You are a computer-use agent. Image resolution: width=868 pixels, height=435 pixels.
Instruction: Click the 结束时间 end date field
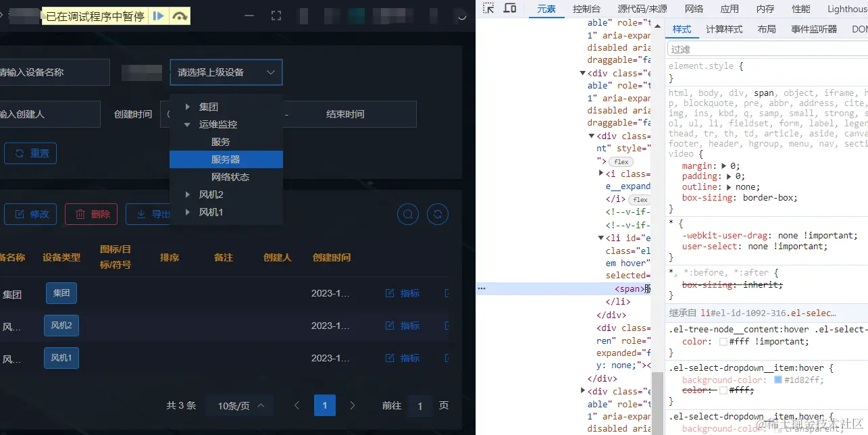point(345,114)
